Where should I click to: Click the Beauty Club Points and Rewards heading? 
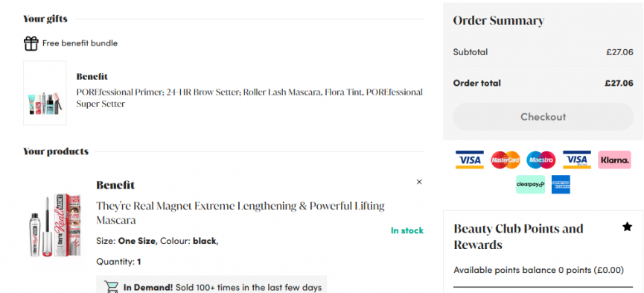point(518,236)
